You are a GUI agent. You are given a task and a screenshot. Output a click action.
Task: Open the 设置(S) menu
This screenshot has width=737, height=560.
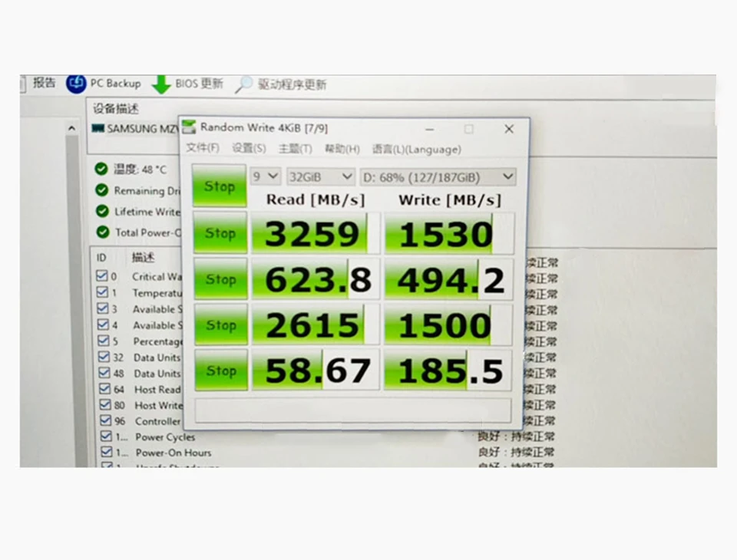[249, 149]
